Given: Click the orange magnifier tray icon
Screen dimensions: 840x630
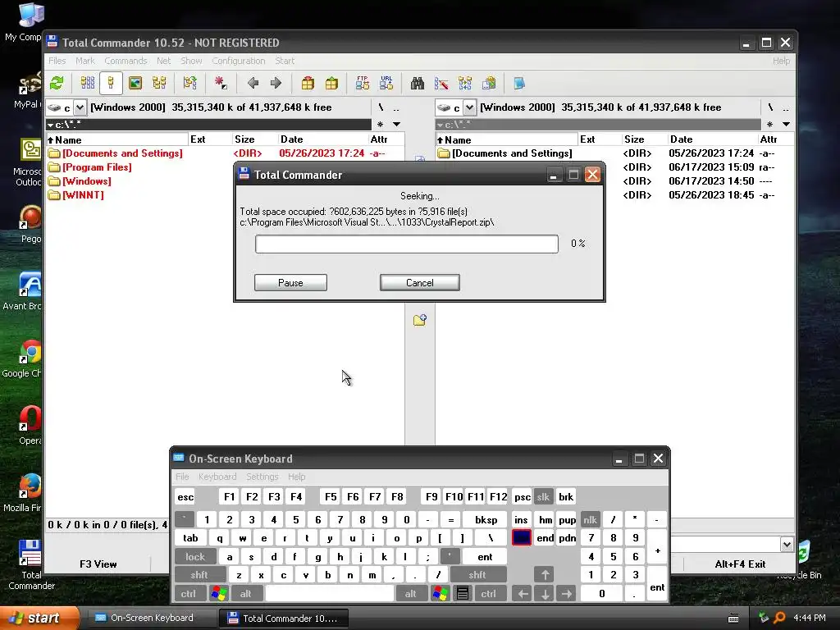Looking at the screenshot, I should 779,618.
